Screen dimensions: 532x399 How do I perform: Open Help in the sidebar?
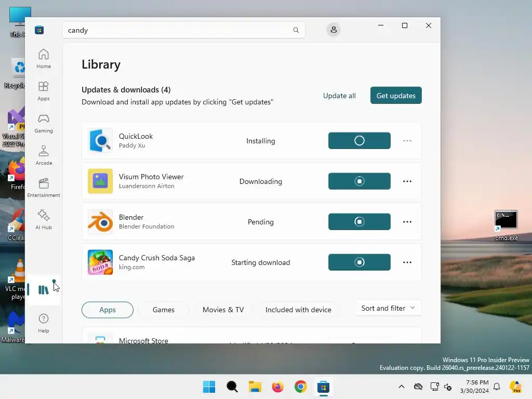point(44,323)
